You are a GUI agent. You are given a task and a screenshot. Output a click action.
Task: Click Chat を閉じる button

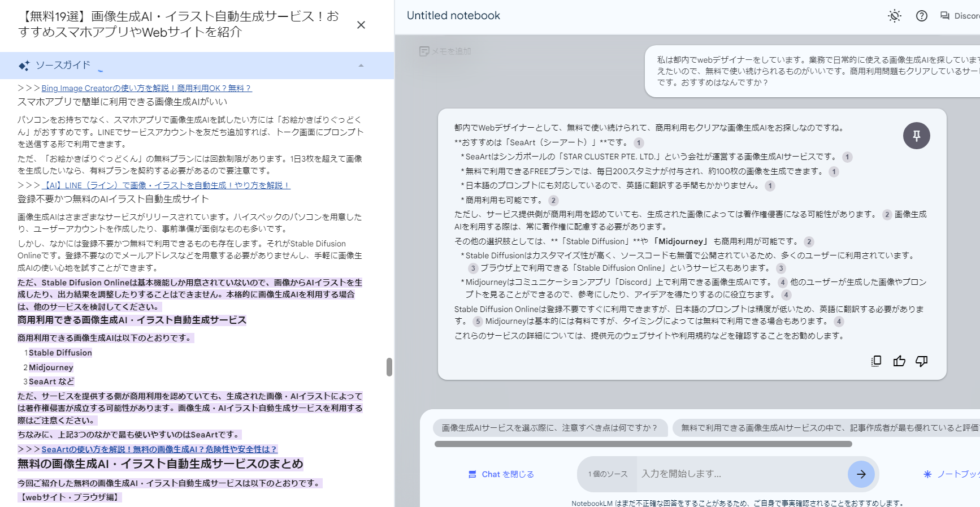[x=501, y=474]
